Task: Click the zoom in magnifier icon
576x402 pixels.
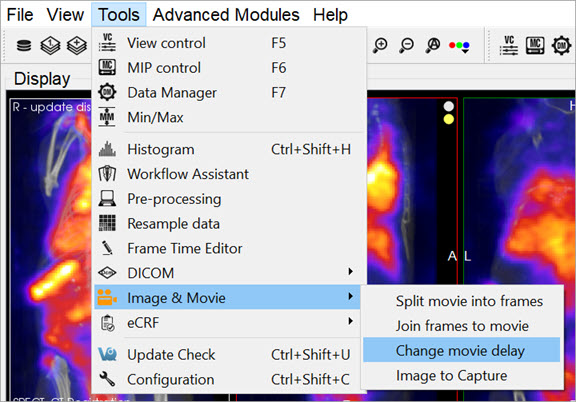Action: tap(380, 46)
